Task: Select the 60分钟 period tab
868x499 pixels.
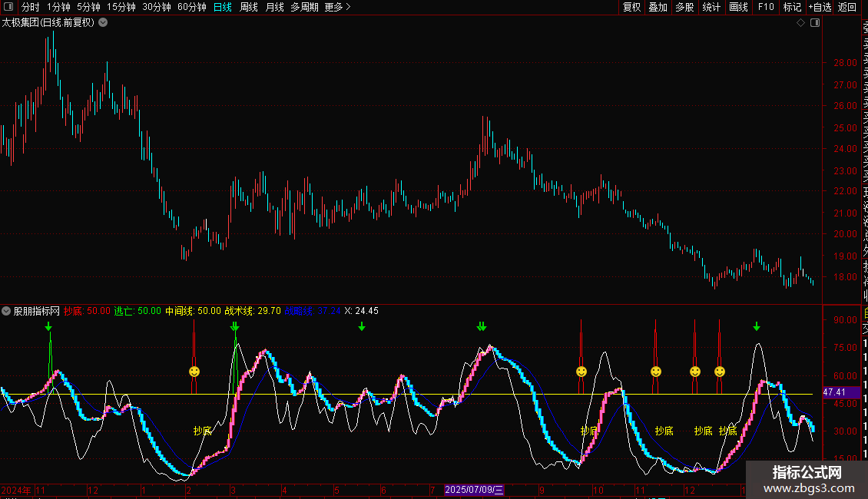Action: click(x=191, y=7)
